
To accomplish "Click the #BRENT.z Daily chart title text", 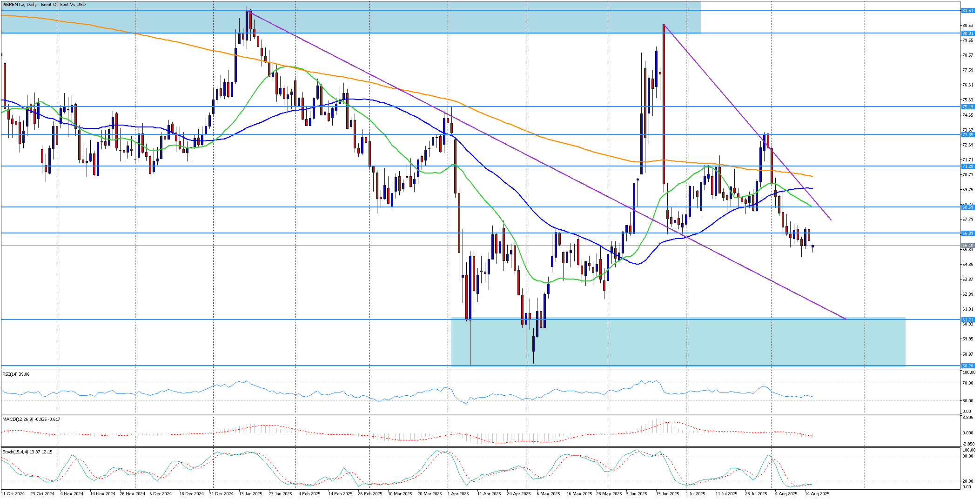I will point(44,5).
